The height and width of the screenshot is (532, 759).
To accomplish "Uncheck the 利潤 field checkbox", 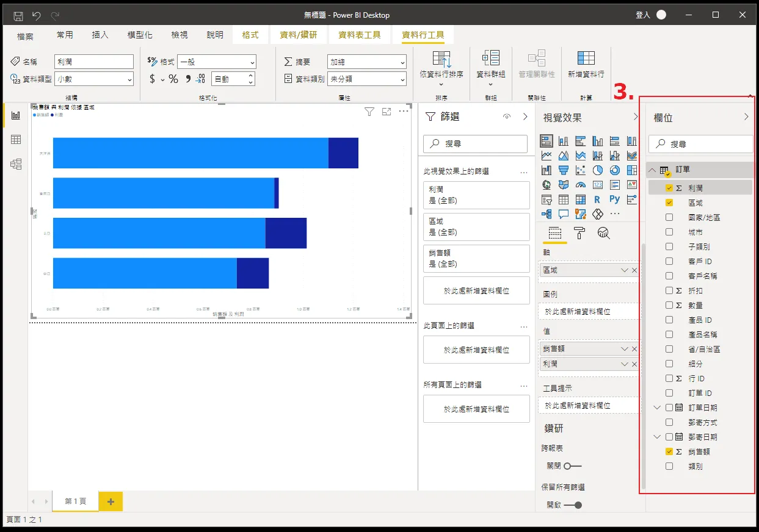I will point(669,188).
